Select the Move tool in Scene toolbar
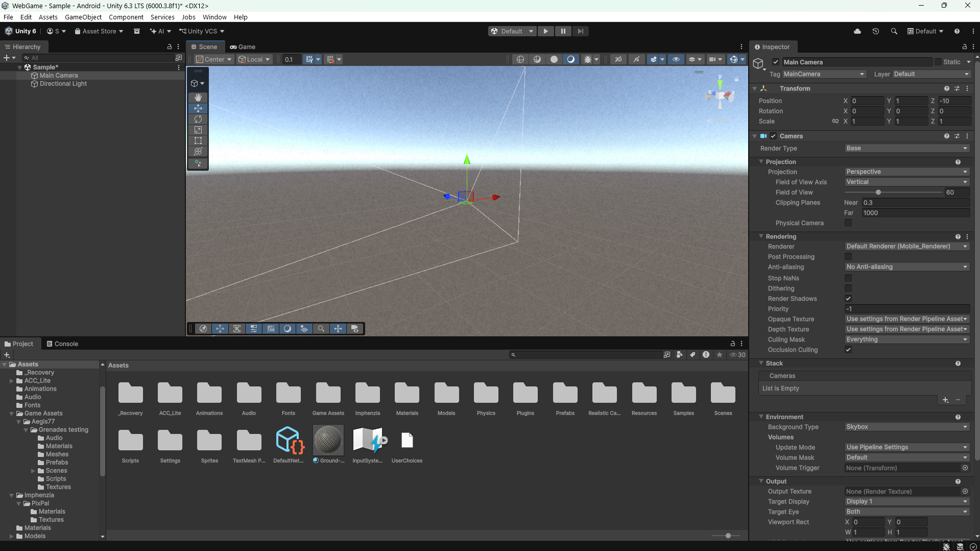This screenshot has width=980, height=551. (198, 108)
